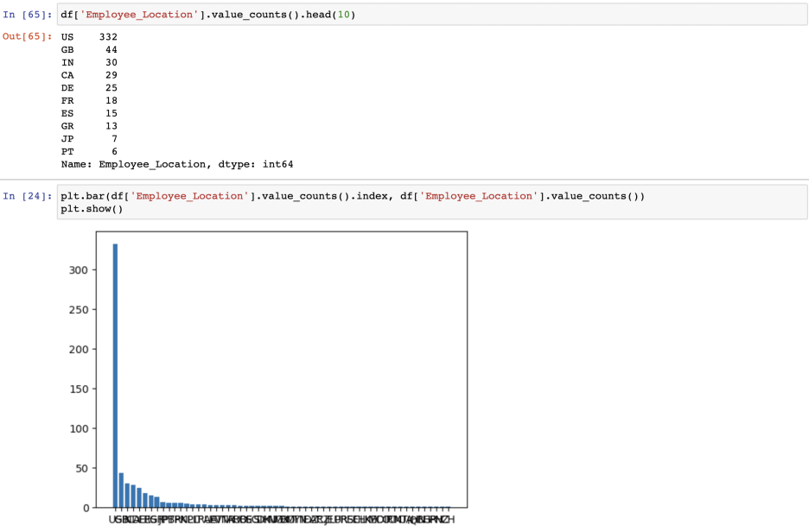This screenshot has height=532, width=809.
Task: Click the US 332 output row
Action: [x=89, y=37]
